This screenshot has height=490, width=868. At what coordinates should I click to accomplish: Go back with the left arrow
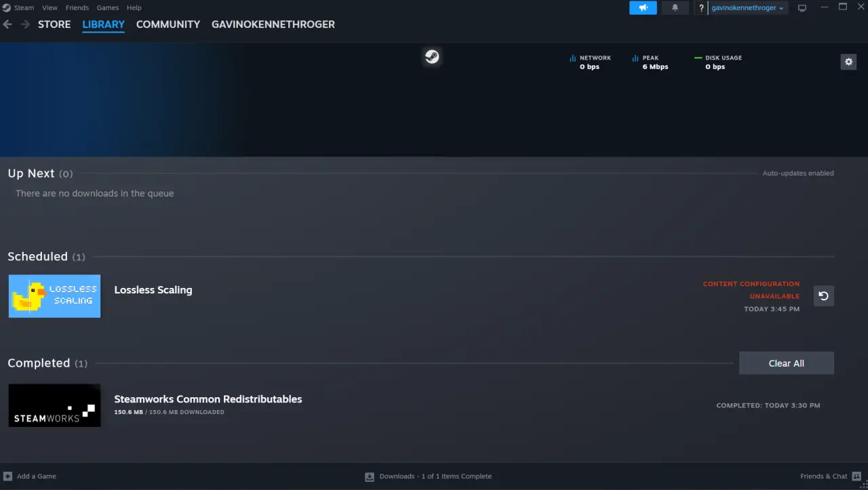tap(7, 24)
